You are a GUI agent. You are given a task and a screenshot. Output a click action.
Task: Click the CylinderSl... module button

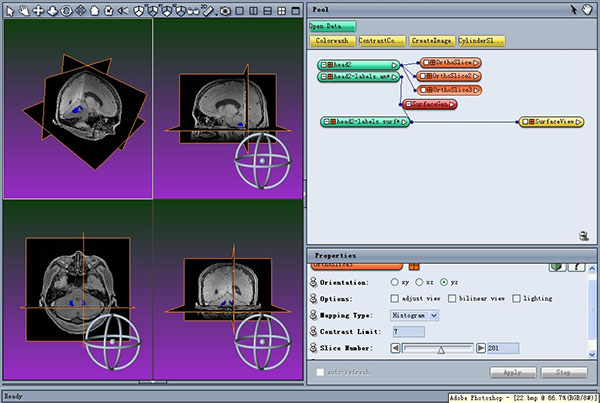click(481, 41)
